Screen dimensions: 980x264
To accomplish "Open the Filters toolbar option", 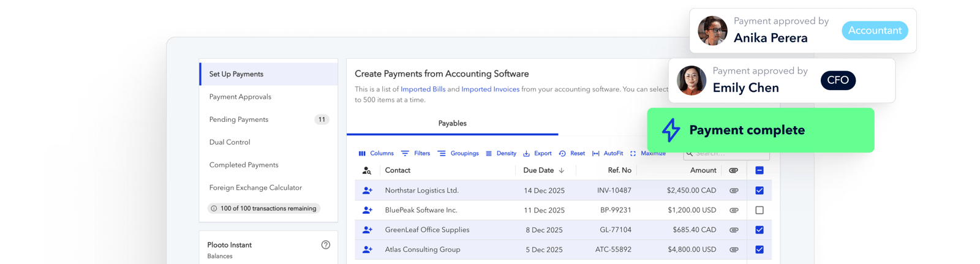I will [x=416, y=154].
